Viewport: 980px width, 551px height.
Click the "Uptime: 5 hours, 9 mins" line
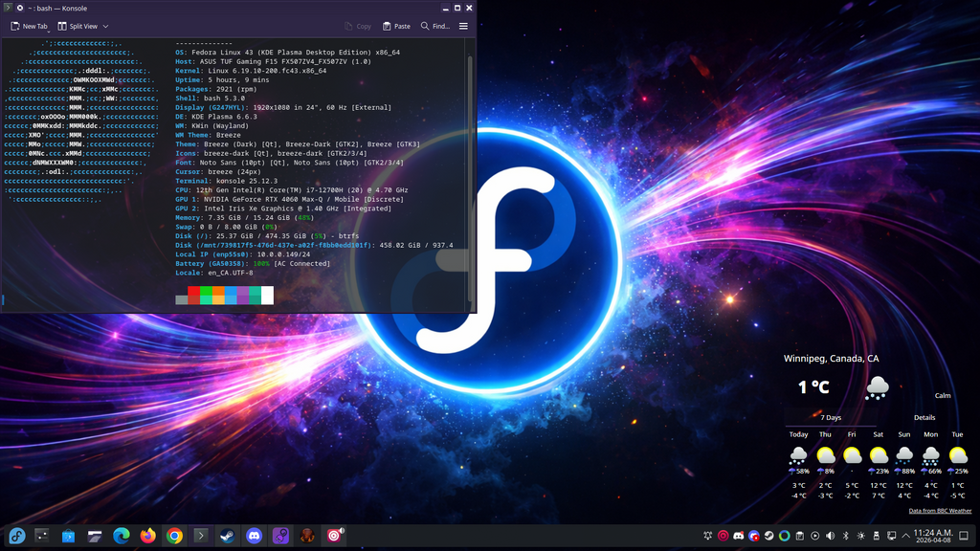pos(222,80)
